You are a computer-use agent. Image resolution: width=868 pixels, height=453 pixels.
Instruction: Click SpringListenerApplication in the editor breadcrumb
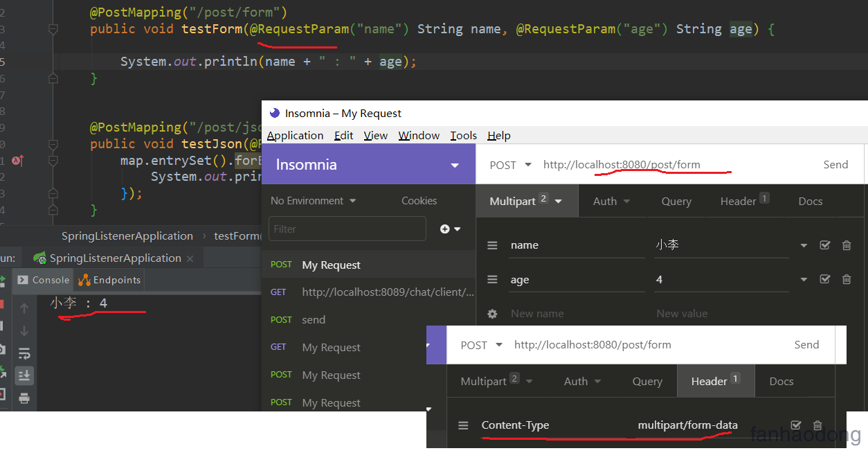coord(127,236)
